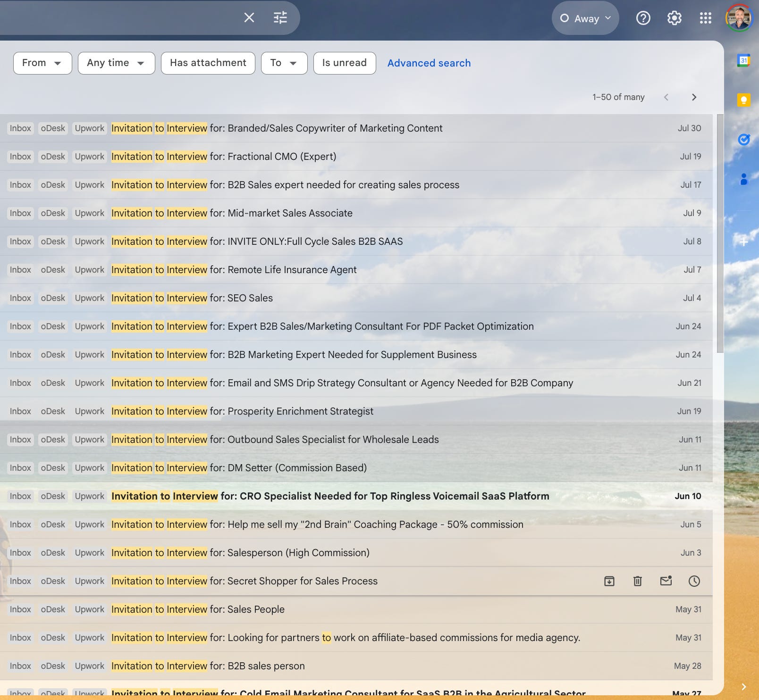Open the Support help icon

coord(643,18)
